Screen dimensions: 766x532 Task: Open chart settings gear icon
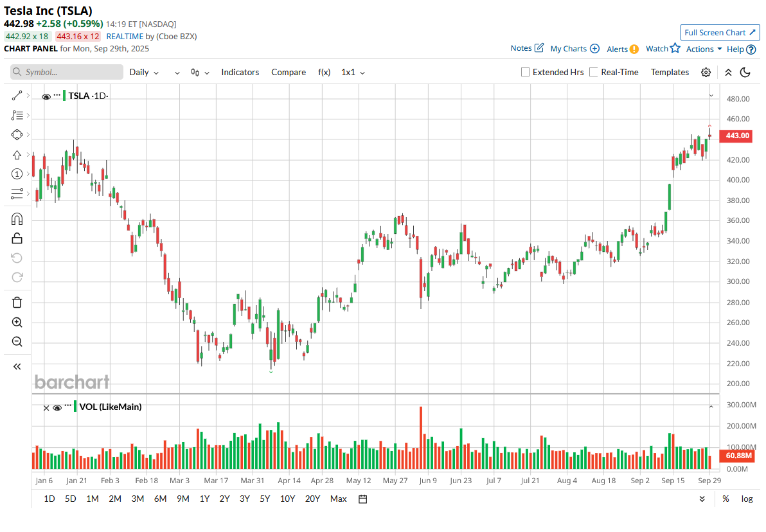706,73
